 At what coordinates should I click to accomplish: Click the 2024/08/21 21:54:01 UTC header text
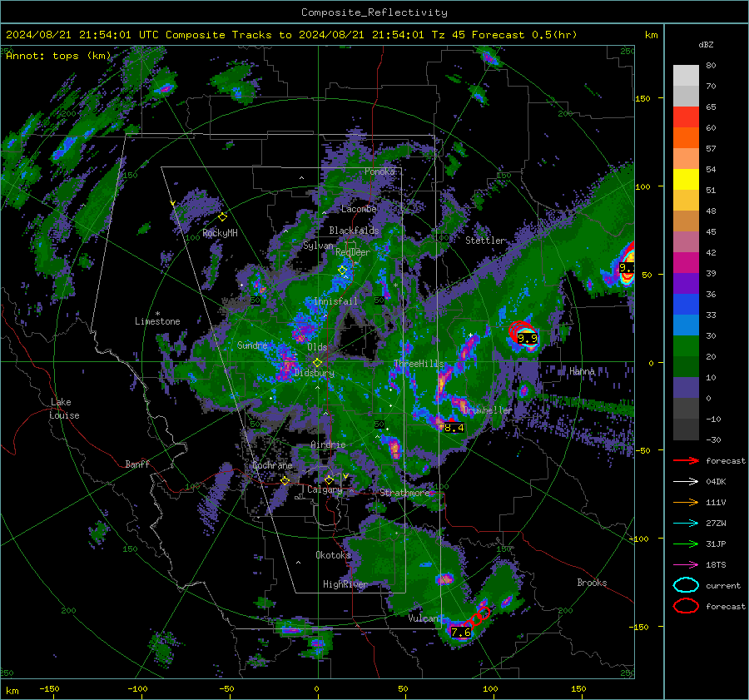pyautogui.click(x=82, y=35)
